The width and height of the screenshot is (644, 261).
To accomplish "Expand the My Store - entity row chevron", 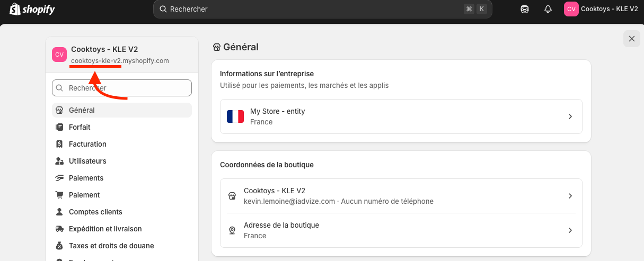I will 570,116.
